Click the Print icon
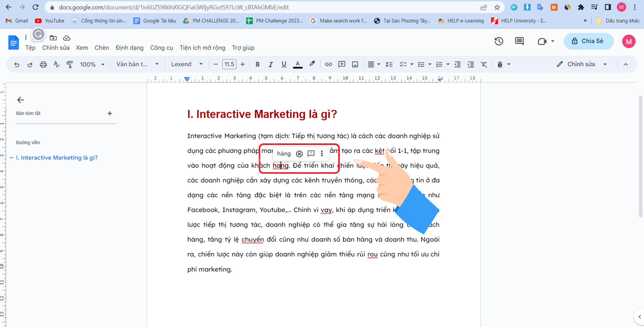This screenshot has height=327, width=644. [43, 64]
